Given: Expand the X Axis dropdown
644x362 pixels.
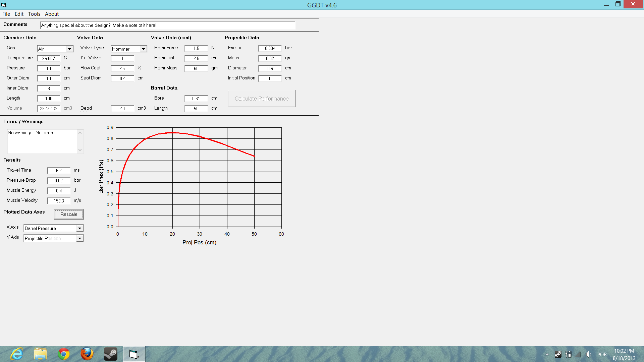Looking at the screenshot, I should pyautogui.click(x=79, y=228).
